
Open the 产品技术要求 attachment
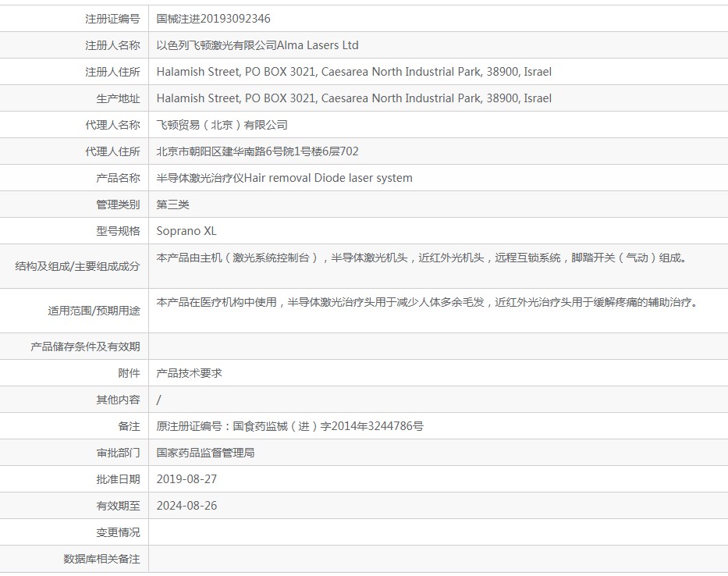pos(189,373)
